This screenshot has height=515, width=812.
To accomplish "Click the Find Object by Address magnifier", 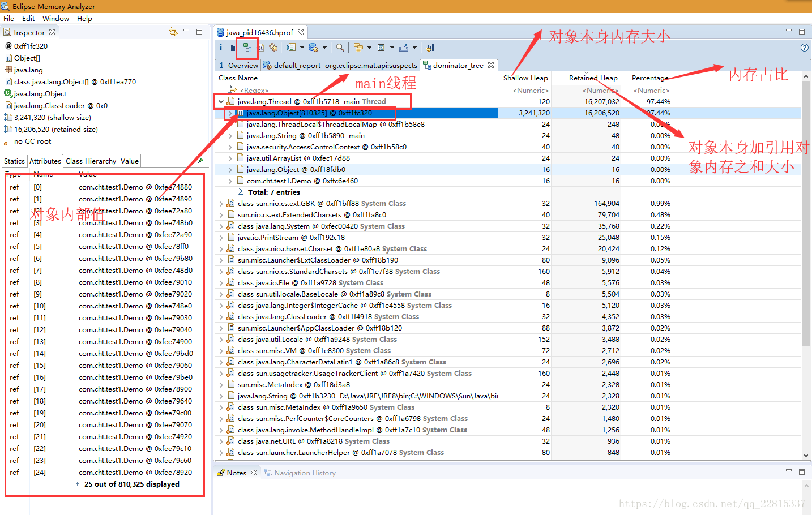I will (340, 48).
